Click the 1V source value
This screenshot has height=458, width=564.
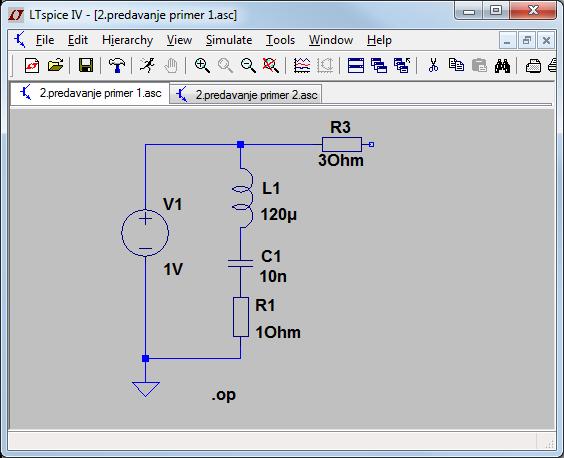(173, 269)
